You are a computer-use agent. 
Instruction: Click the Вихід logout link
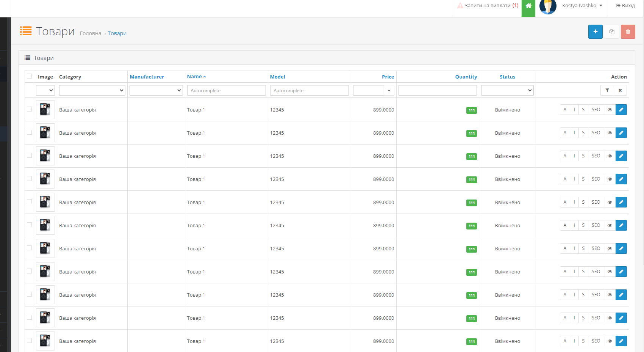(625, 6)
